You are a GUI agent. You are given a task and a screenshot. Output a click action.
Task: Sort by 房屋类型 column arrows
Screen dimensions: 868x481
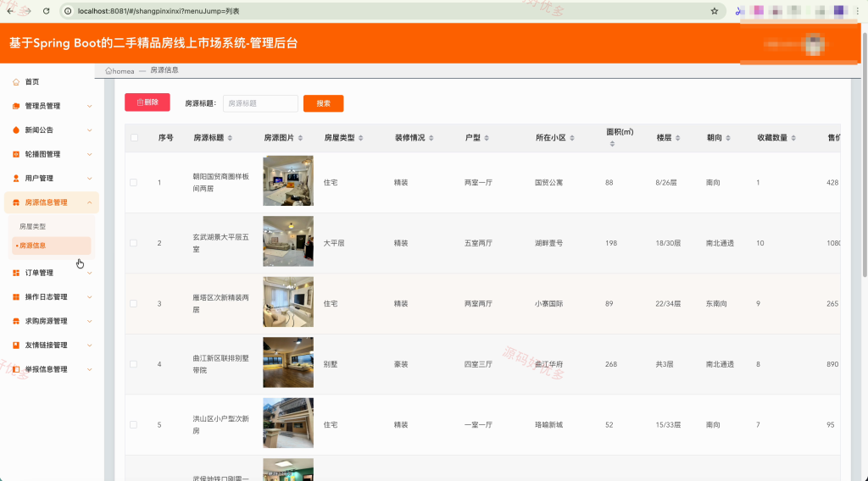point(360,138)
